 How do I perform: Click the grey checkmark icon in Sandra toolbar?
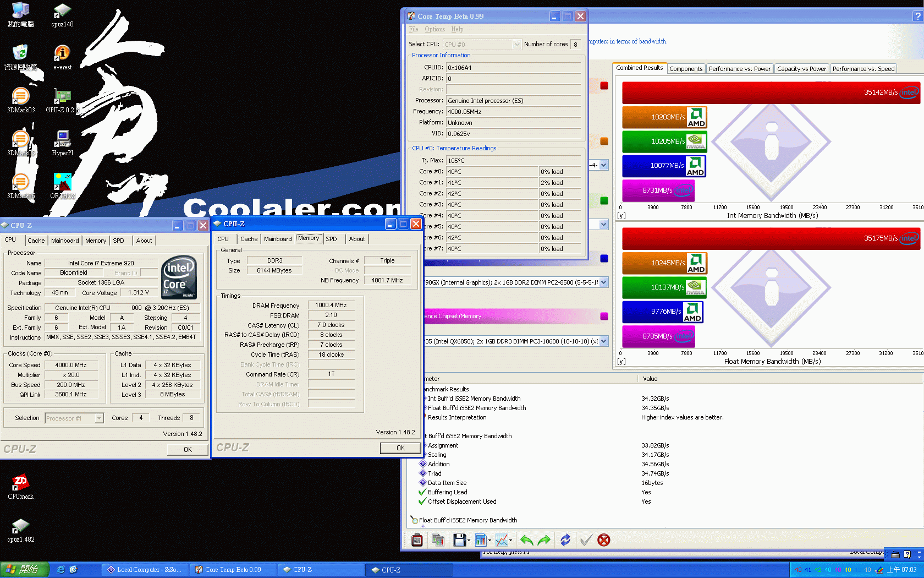pos(586,540)
